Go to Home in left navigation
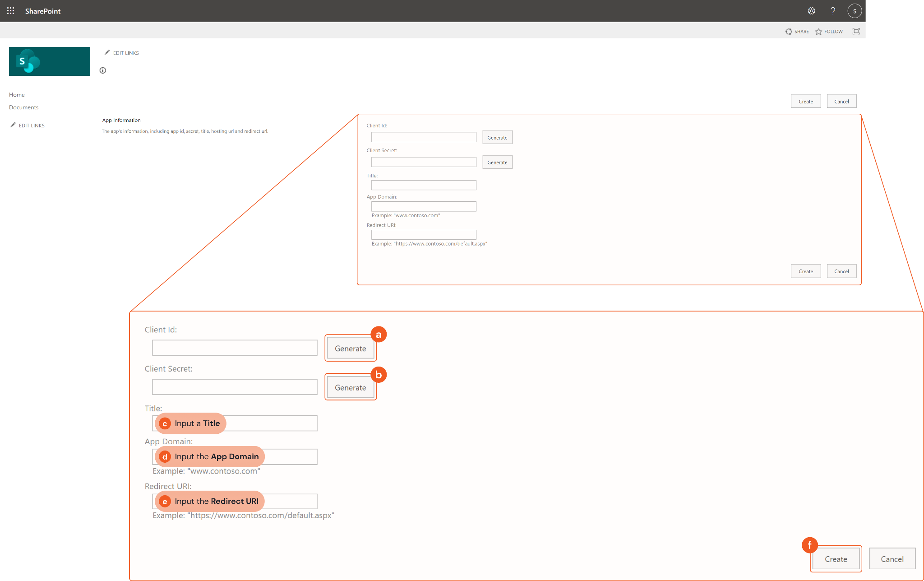Image resolution: width=924 pixels, height=581 pixels. pos(17,95)
